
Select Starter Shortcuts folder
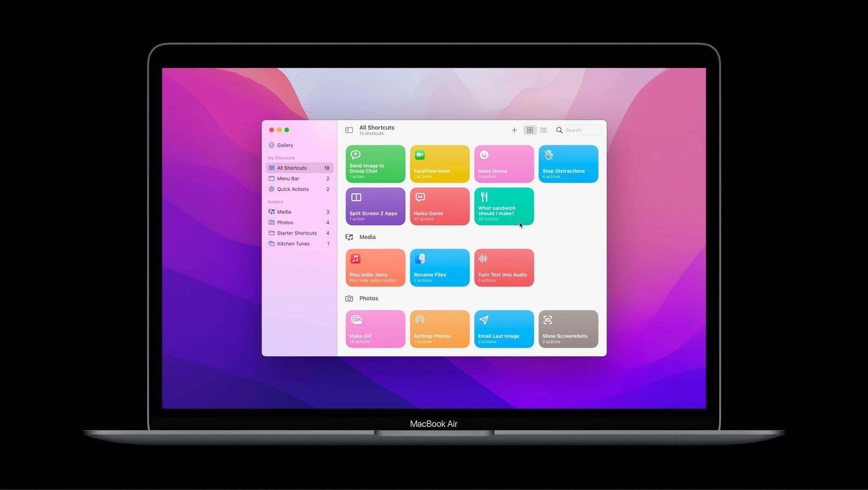click(296, 233)
